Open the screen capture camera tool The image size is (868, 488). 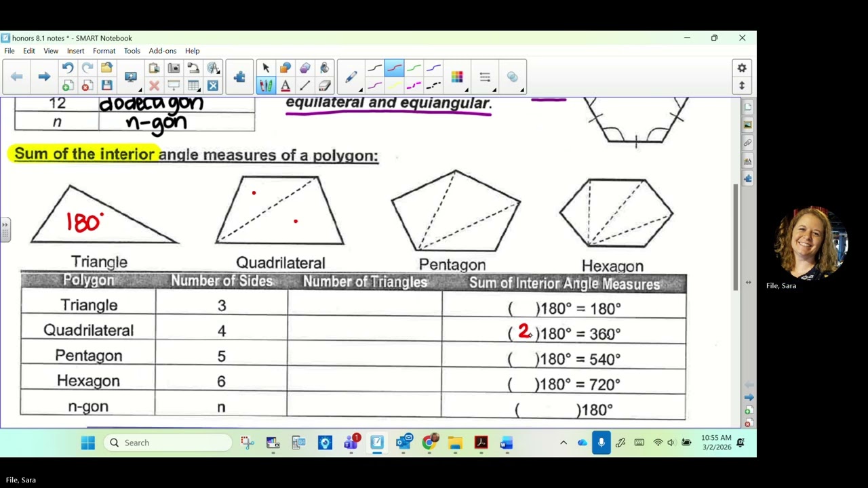coord(174,68)
